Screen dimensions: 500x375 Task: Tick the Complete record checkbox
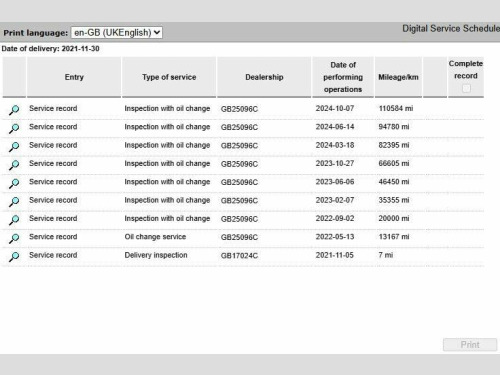click(466, 88)
